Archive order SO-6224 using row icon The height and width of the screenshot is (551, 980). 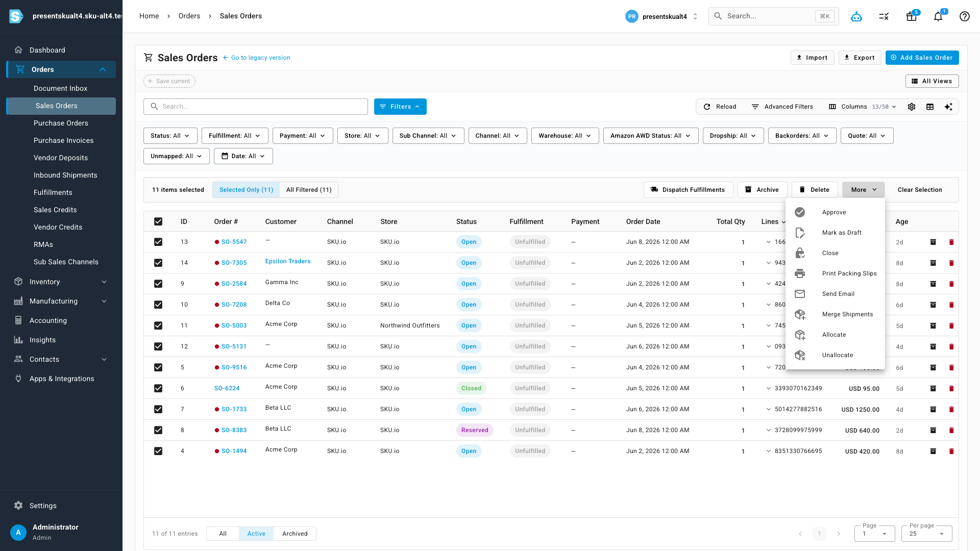[x=933, y=388]
